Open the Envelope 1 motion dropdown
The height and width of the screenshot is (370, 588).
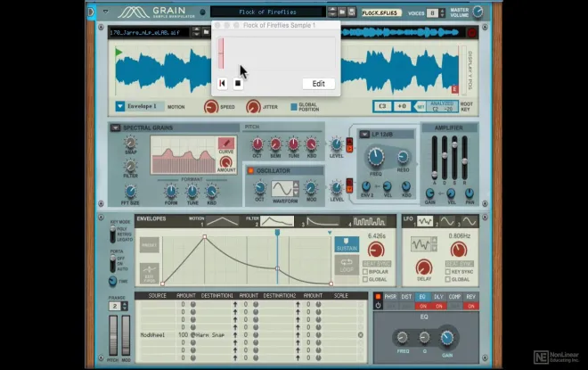(120, 107)
